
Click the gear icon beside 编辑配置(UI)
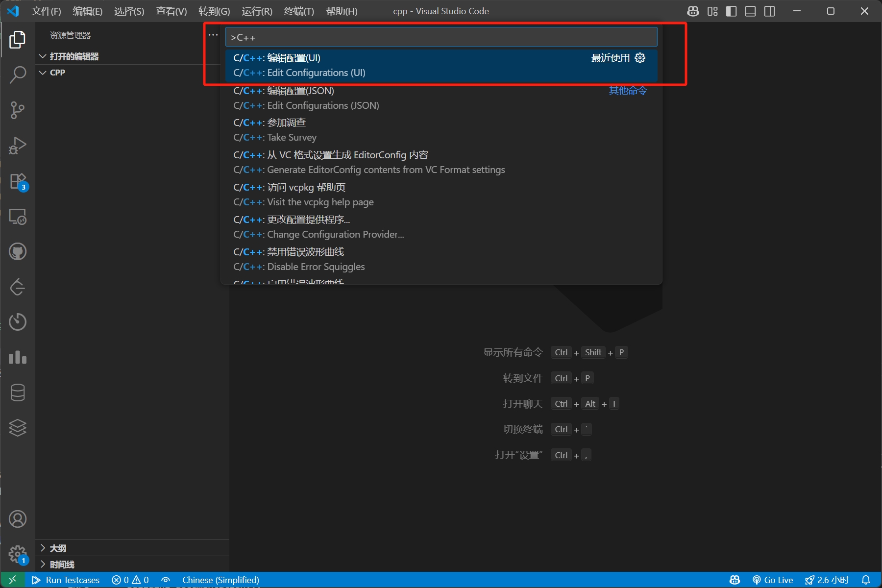(640, 57)
